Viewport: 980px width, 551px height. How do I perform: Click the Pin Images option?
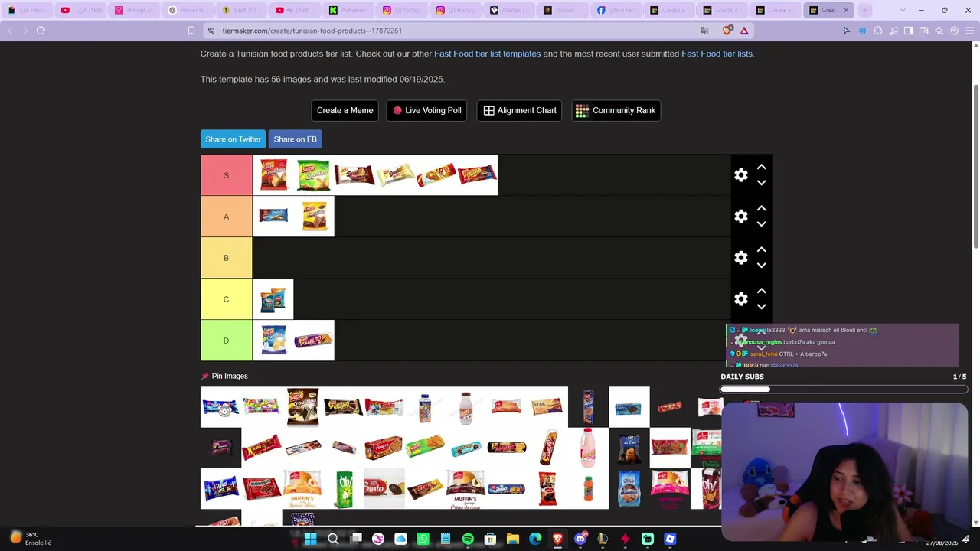tap(224, 376)
